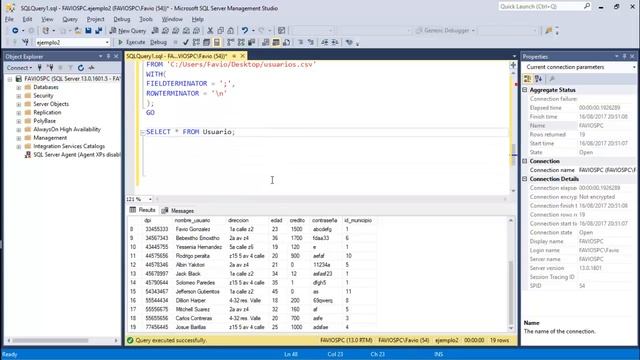Expand the Server Objects folder node

point(19,104)
